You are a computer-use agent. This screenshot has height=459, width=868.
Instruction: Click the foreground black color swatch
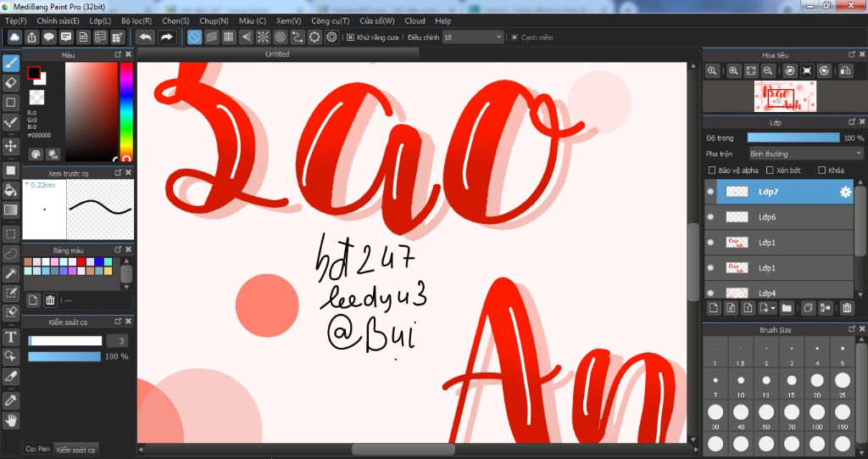pyautogui.click(x=34, y=73)
